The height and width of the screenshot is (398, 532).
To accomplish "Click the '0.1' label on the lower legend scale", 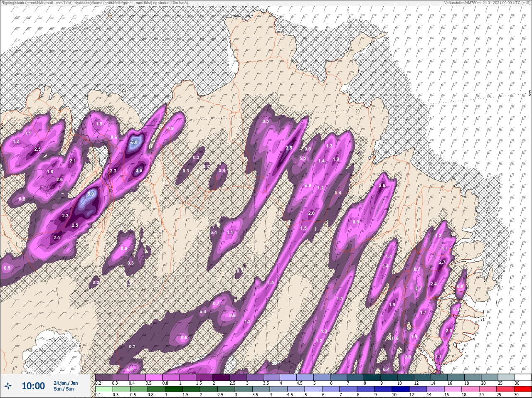I will pyautogui.click(x=98, y=395).
